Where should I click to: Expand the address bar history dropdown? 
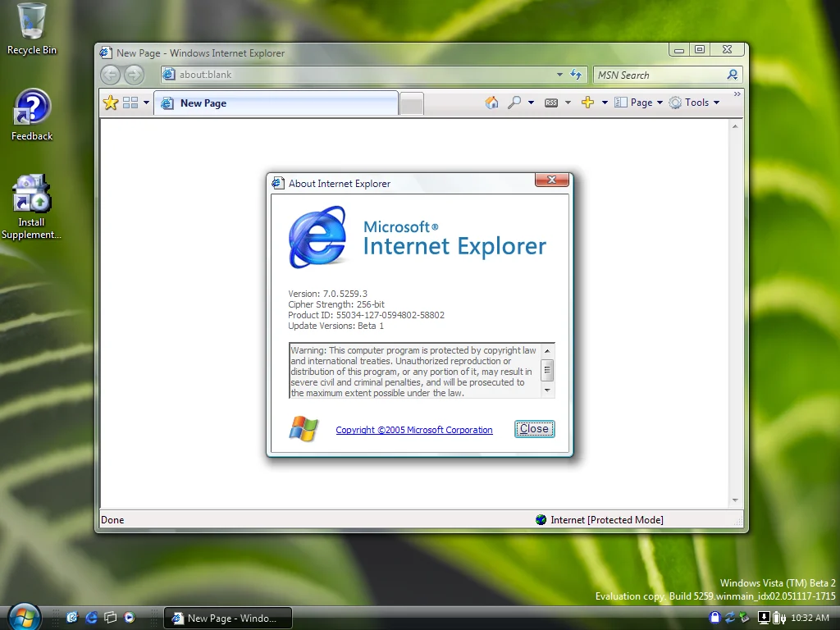[x=559, y=75]
